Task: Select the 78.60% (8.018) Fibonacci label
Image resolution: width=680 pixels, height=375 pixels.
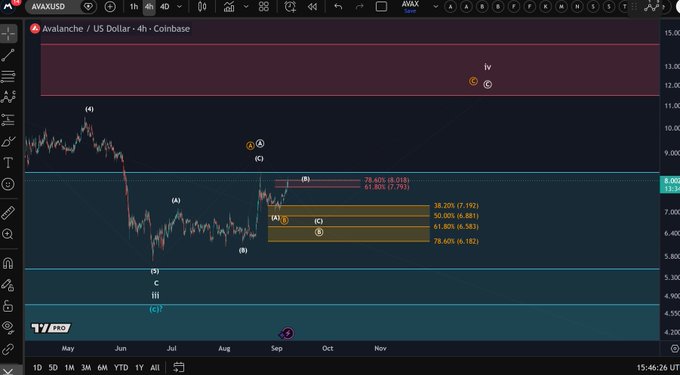Action: (386, 180)
